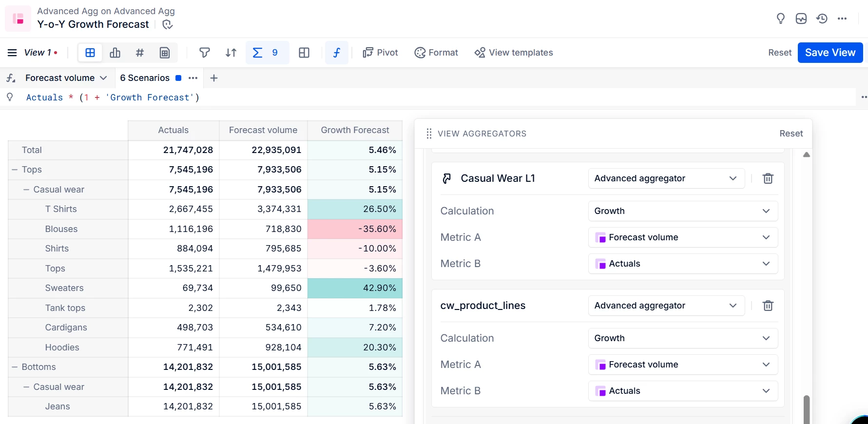Toggle the formula bar icon
868x424 pixels.
point(337,53)
